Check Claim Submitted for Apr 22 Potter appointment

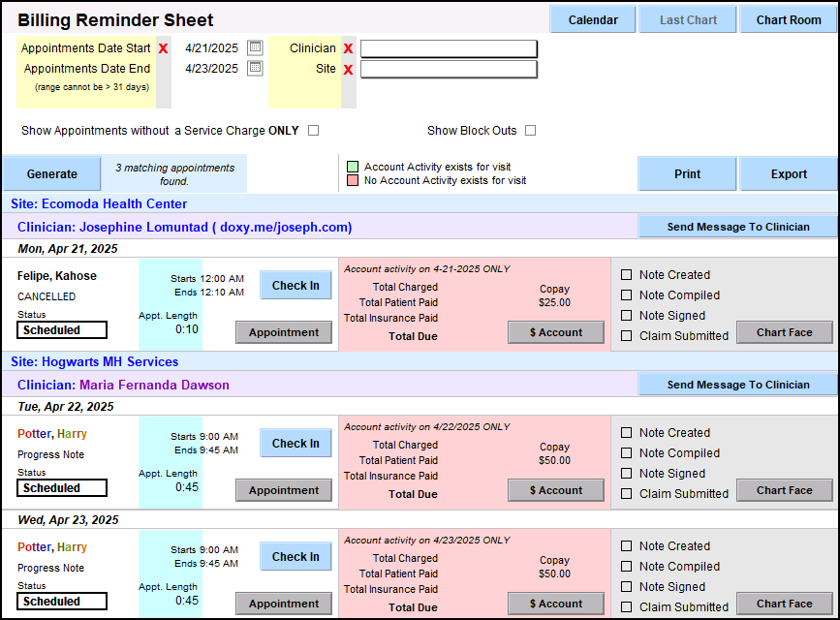(x=626, y=494)
